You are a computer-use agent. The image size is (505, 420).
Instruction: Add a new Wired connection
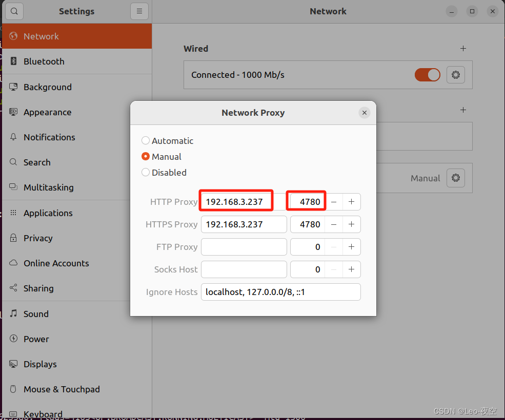click(463, 48)
